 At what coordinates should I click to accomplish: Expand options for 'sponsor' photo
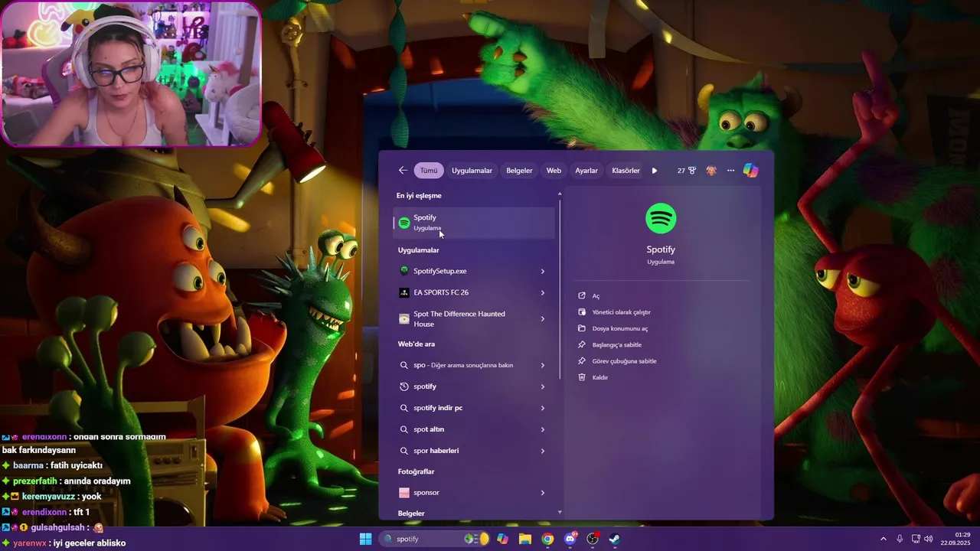(543, 492)
